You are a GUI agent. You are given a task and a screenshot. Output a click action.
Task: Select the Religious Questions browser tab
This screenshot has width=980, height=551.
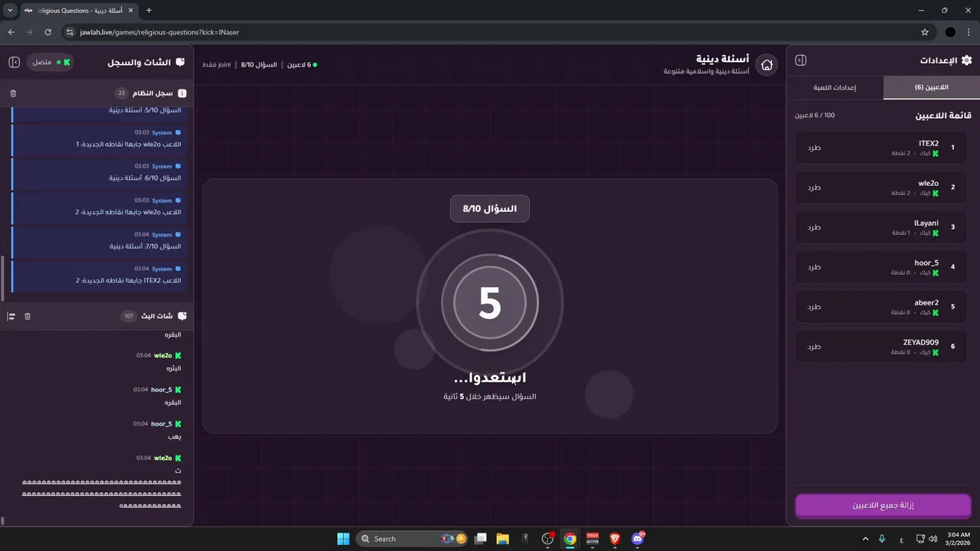(x=80, y=10)
